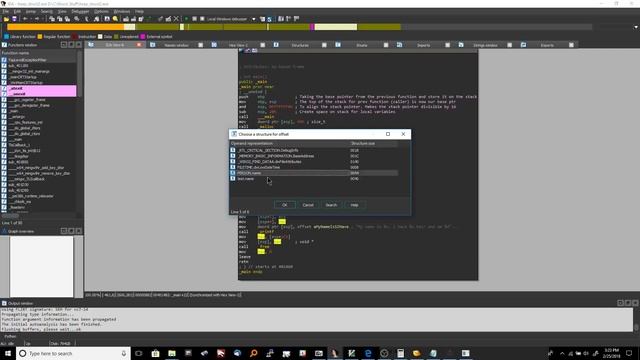The height and width of the screenshot is (360, 640).
Task: Open the Debugger menu
Action: (x=80, y=11)
